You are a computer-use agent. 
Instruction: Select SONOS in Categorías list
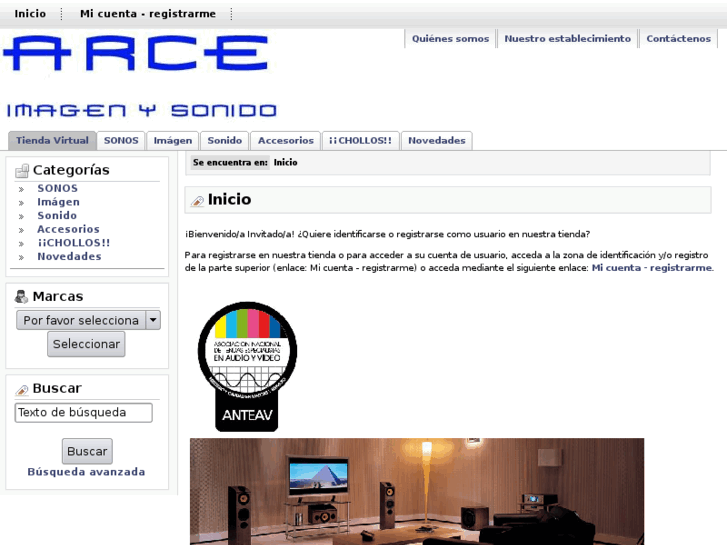pyautogui.click(x=57, y=188)
